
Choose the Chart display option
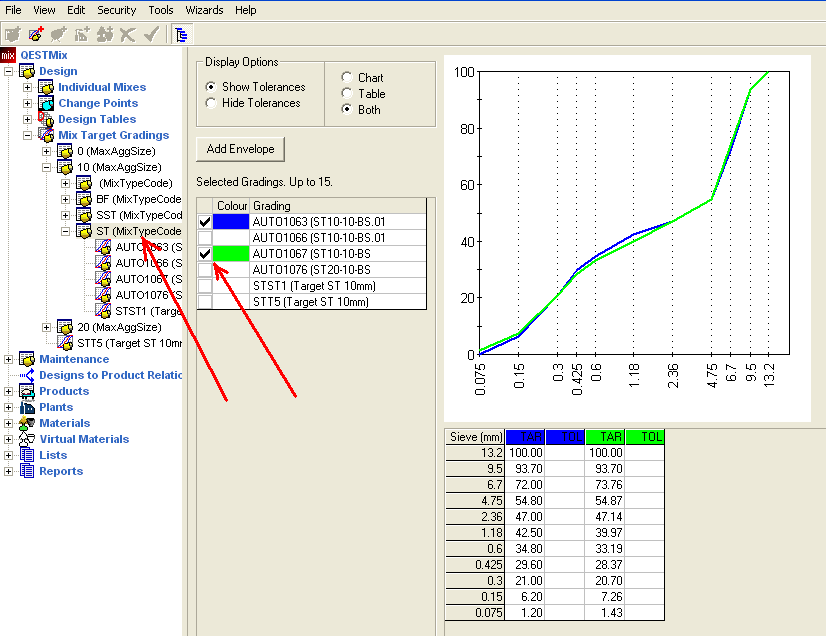(346, 78)
